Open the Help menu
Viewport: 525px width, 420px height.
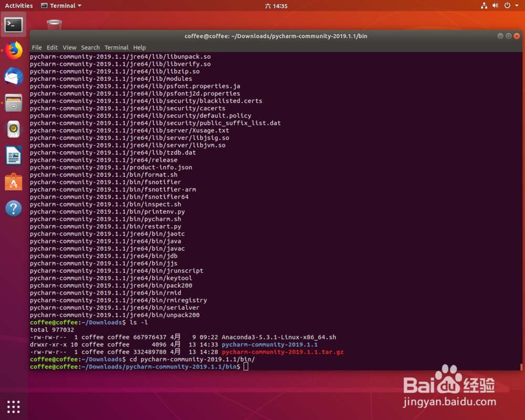click(x=139, y=48)
